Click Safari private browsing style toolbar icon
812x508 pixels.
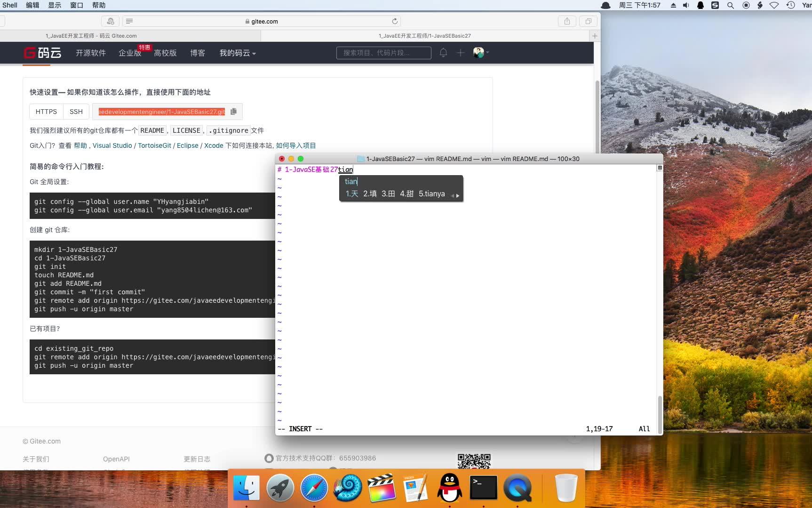pos(110,21)
